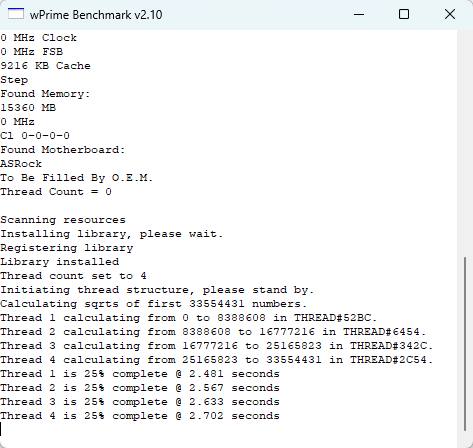Screen dimensions: 473x448
Task: Click 'Calculating sqrts of first 33554431 numbers.' line
Action: click(x=153, y=304)
